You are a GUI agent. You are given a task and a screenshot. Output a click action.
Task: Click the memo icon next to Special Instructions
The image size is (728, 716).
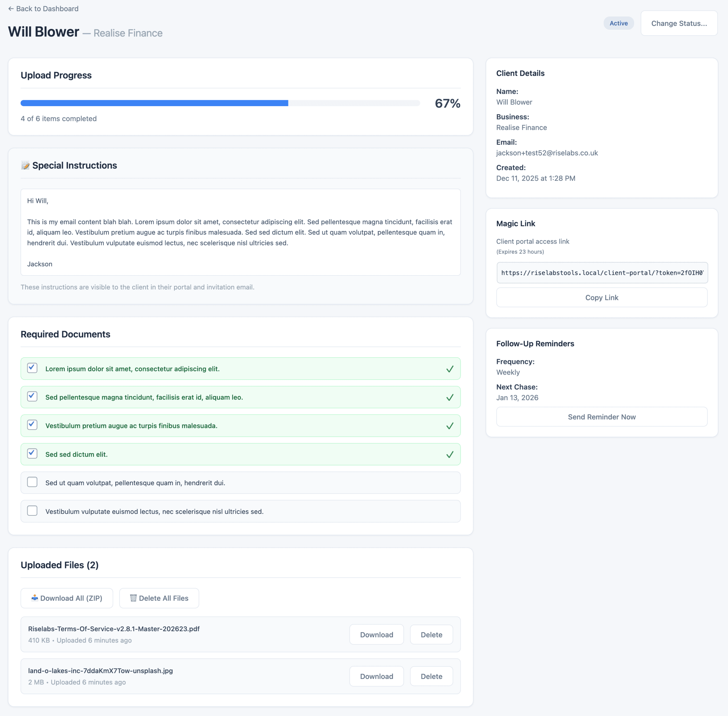point(26,165)
